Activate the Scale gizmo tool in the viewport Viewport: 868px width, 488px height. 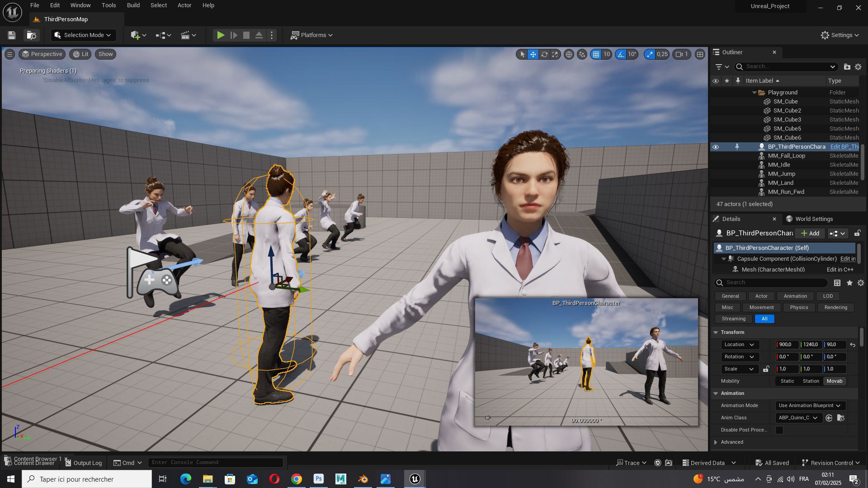click(555, 54)
